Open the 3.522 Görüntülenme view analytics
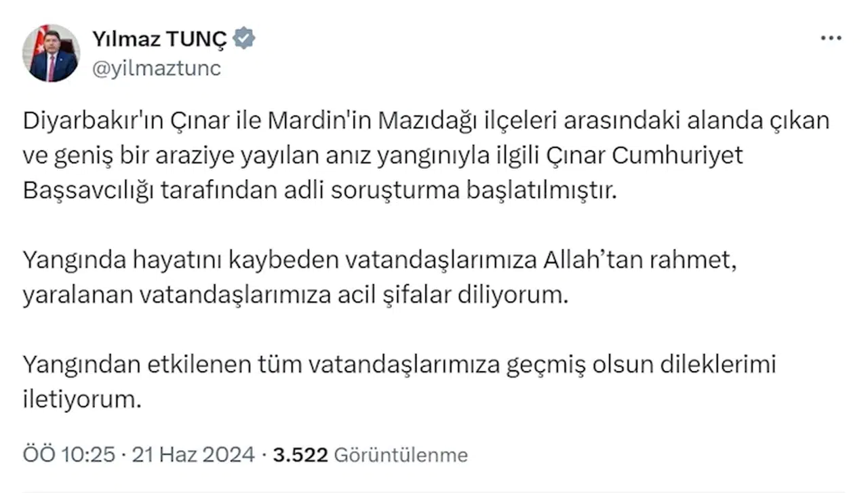 click(370, 454)
